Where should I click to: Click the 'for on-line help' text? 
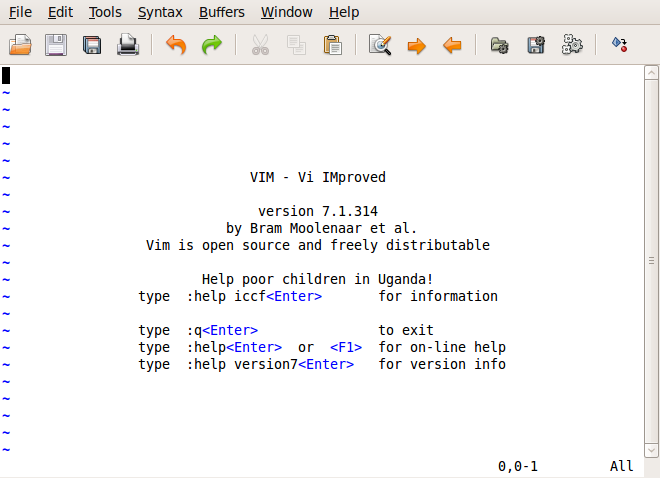[x=442, y=347]
